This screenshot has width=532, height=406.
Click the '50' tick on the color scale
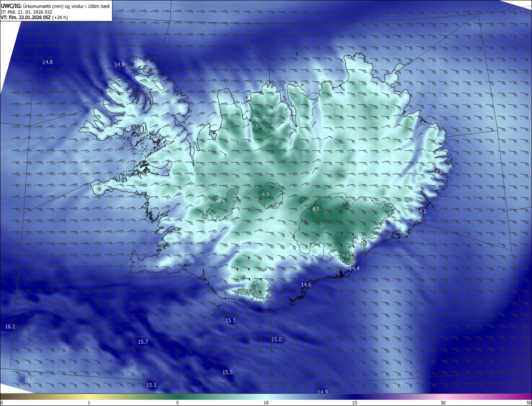click(x=529, y=403)
